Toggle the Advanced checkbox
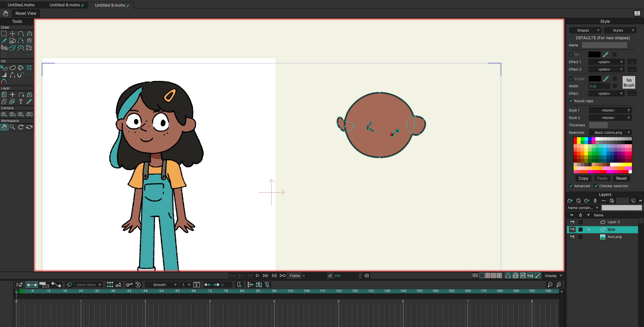 (x=571, y=186)
